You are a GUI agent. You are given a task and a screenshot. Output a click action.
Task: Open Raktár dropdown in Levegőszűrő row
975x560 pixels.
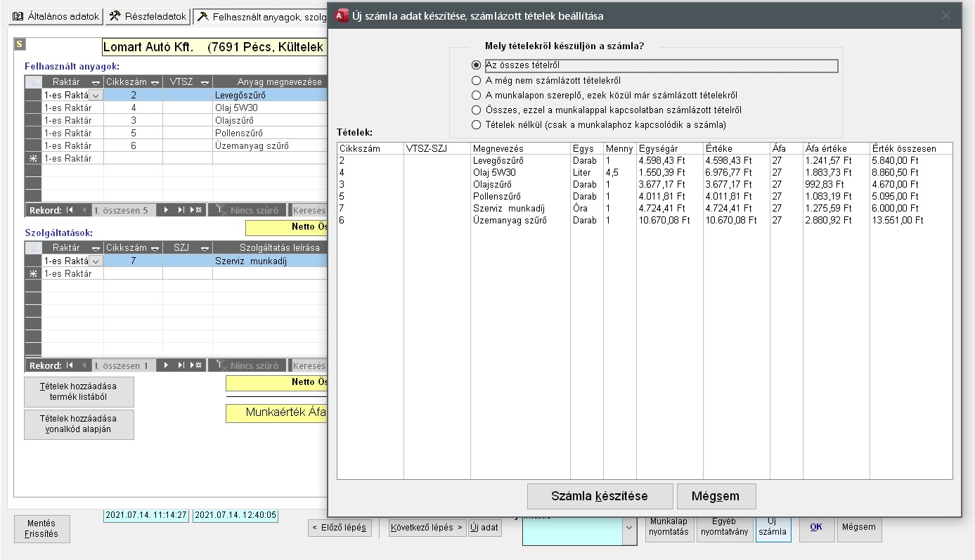[96, 96]
